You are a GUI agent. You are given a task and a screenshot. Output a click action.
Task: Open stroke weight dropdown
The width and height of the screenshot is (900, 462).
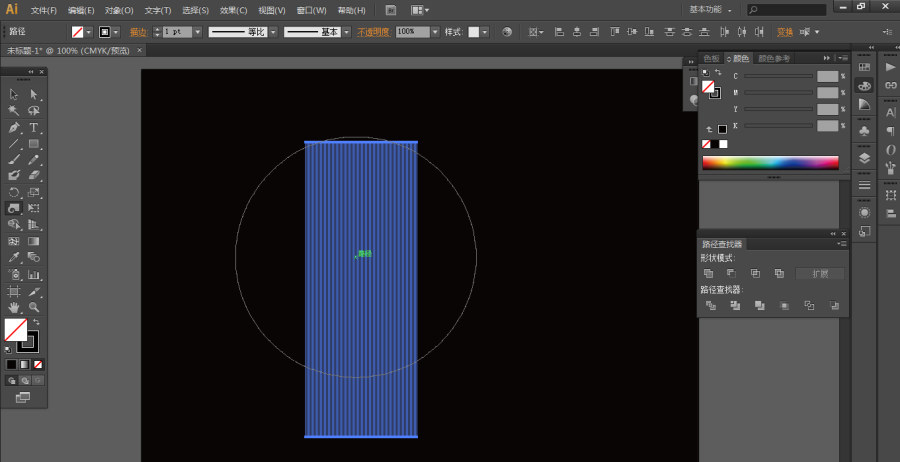click(197, 32)
